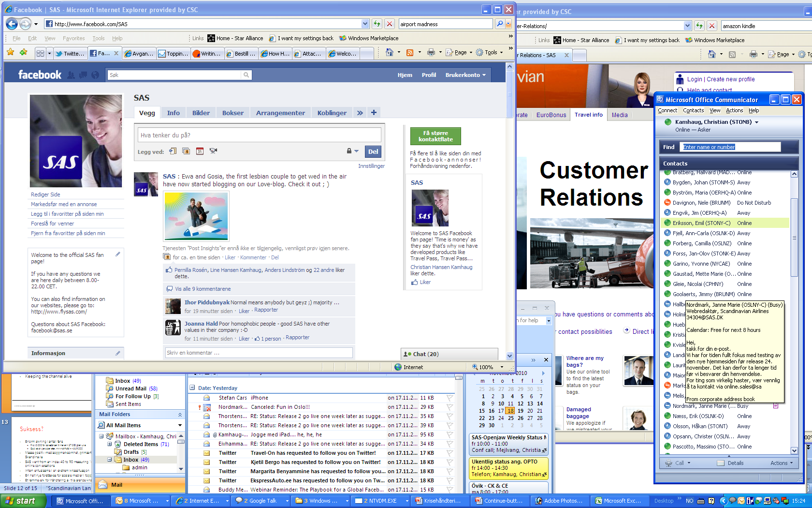Image resolution: width=812 pixels, height=508 pixels.
Task: Open Quick Tabs grid icon
Action: (x=40, y=53)
